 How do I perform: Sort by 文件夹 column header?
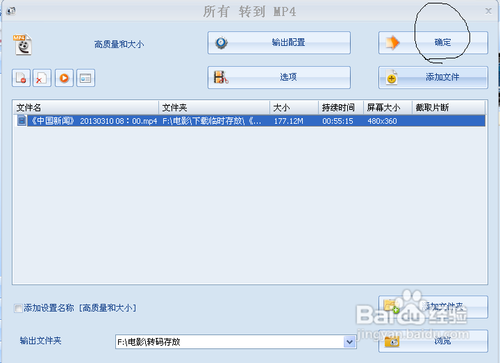pos(214,108)
